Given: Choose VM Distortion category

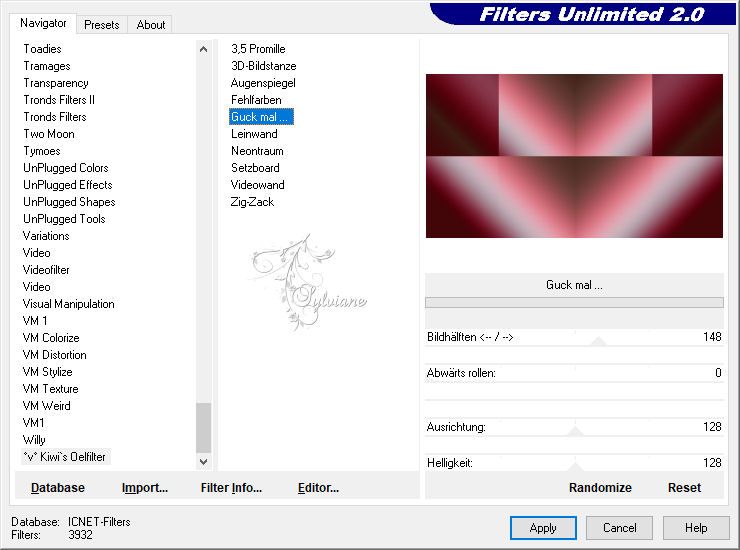Looking at the screenshot, I should click(x=54, y=355).
